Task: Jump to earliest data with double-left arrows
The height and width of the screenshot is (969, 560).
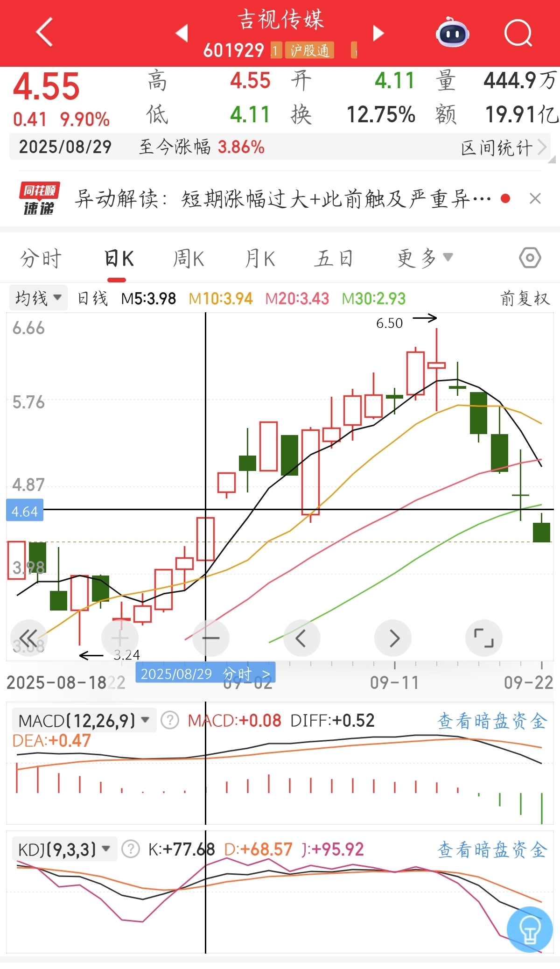Action: click(28, 638)
